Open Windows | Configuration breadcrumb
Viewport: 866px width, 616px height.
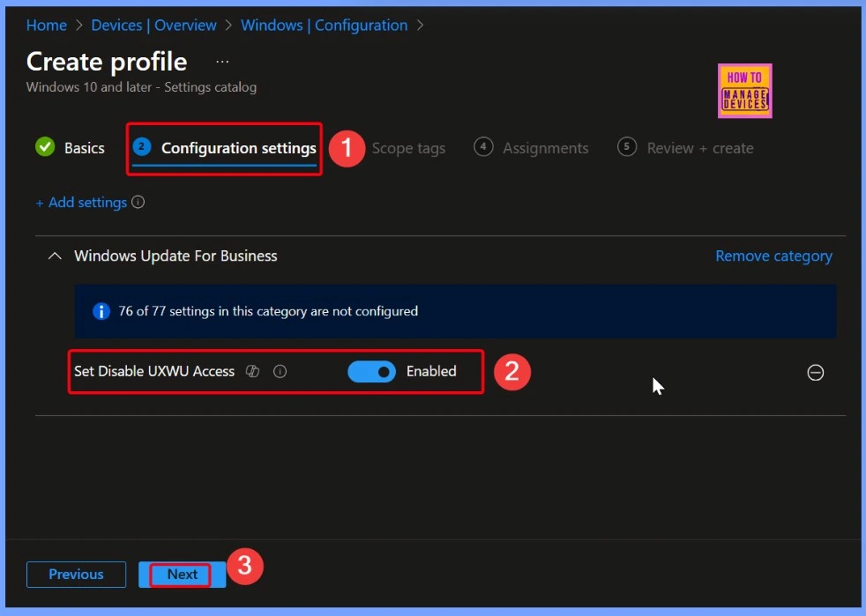(x=325, y=26)
